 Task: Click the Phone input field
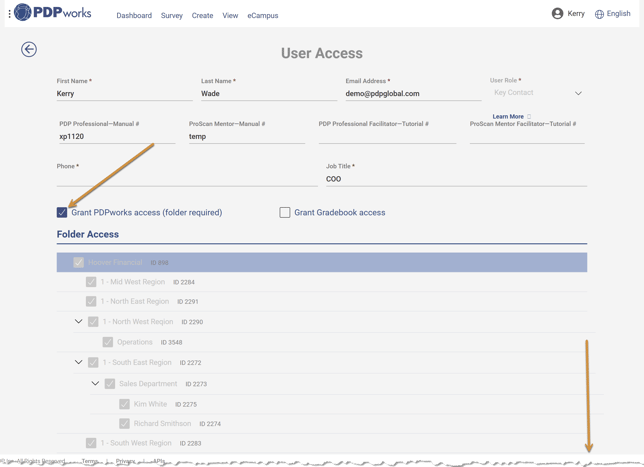187,179
